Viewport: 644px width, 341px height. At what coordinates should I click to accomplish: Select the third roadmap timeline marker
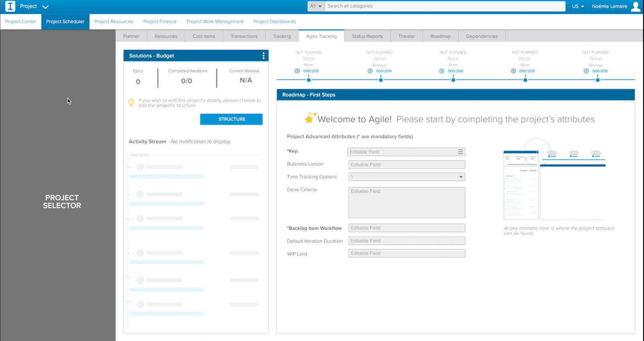pos(453,80)
